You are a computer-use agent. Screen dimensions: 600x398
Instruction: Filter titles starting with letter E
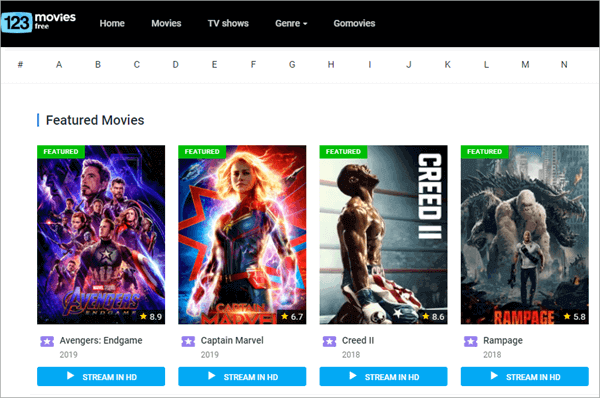click(x=214, y=64)
